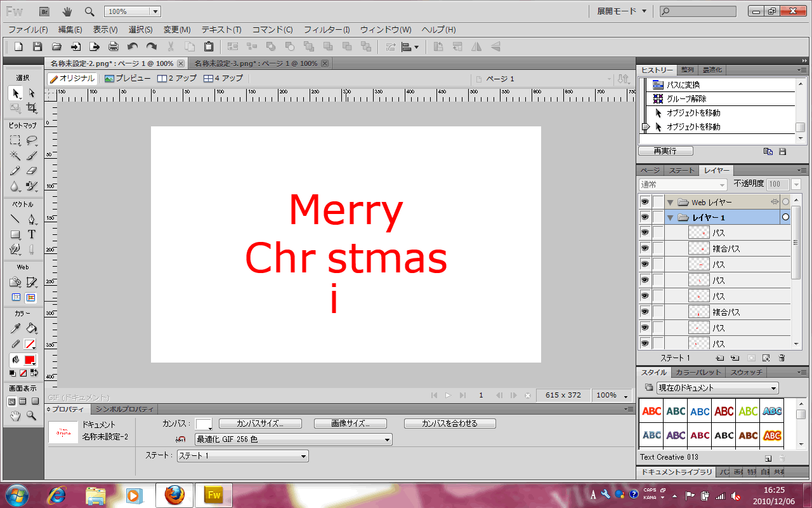Viewport: 812px width, 508px height.
Task: Hide the Web レイヤー with its eye icon
Action: tap(645, 202)
